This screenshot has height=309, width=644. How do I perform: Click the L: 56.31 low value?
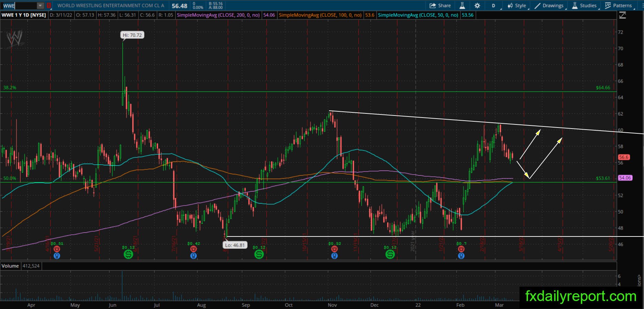pyautogui.click(x=128, y=15)
